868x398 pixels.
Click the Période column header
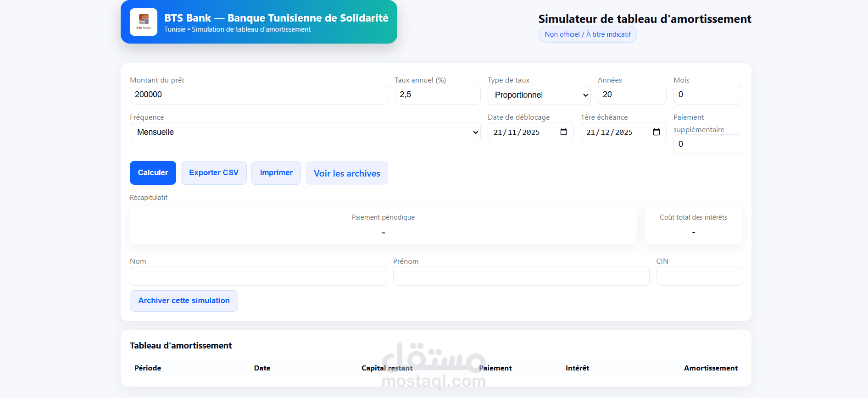(148, 368)
